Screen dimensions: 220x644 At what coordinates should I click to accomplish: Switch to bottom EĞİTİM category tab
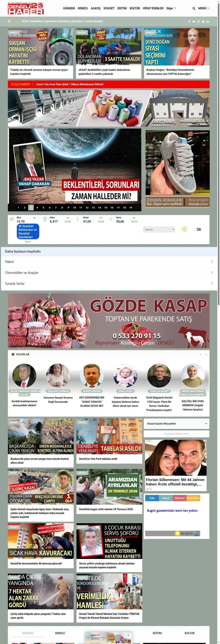click(x=157, y=633)
